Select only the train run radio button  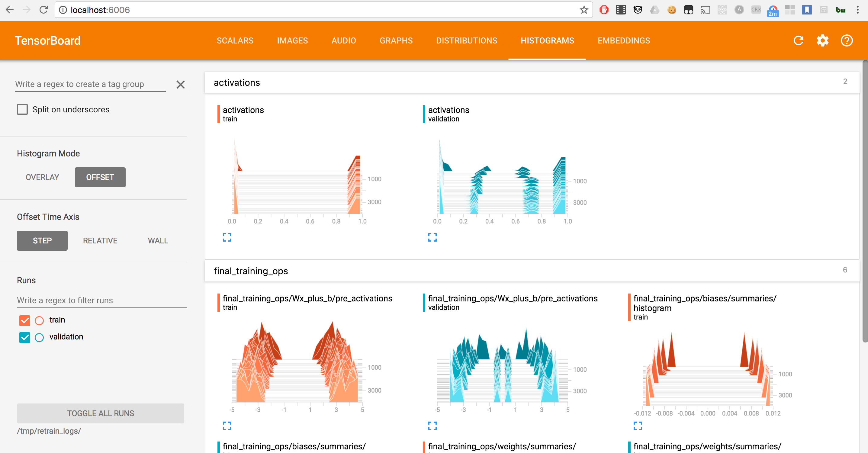[40, 320]
